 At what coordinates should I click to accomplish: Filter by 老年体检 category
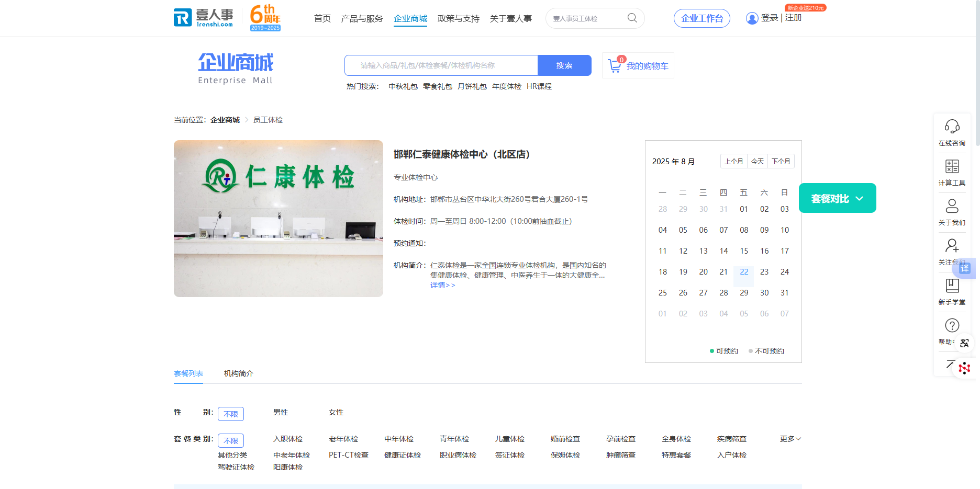tap(343, 439)
